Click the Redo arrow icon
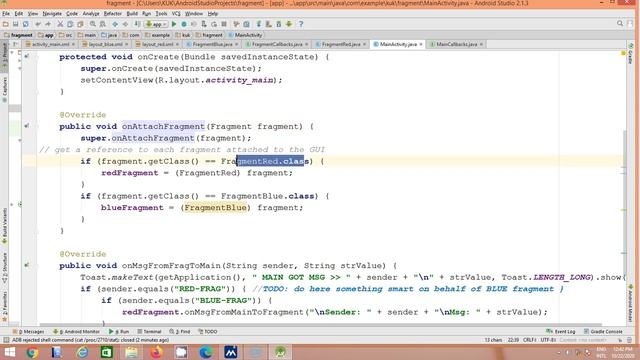The width and height of the screenshot is (640, 360). coord(48,24)
